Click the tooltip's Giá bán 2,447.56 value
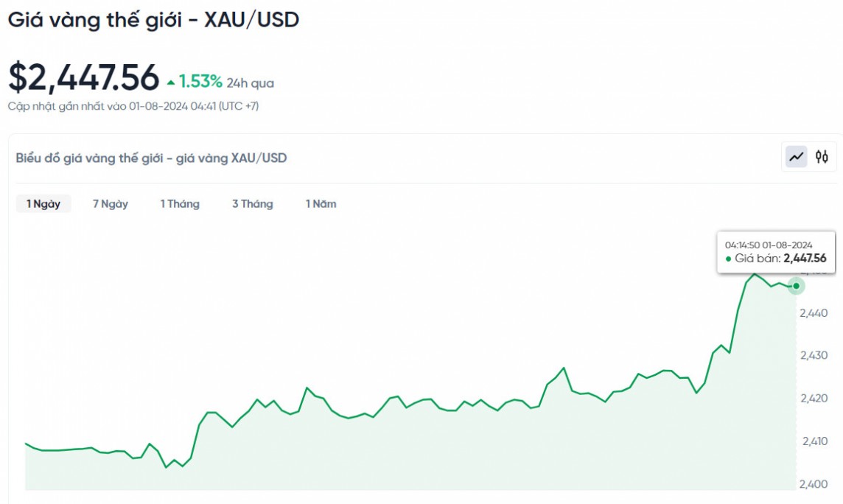This screenshot has height=504, width=843. click(x=804, y=259)
